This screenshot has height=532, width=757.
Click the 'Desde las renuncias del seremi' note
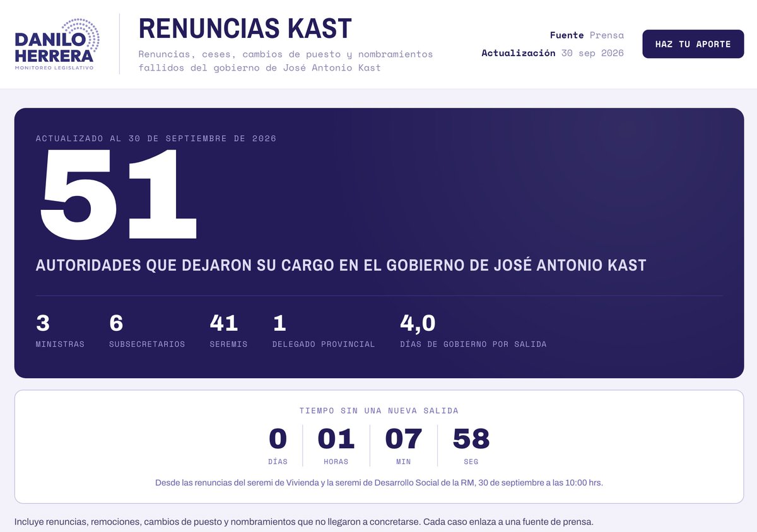[x=379, y=483]
